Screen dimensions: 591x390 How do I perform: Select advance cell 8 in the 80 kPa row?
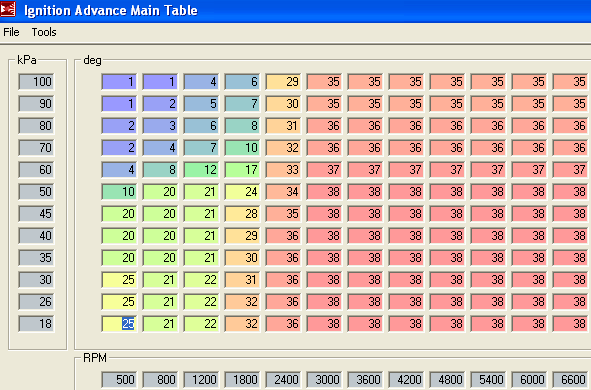click(x=242, y=125)
